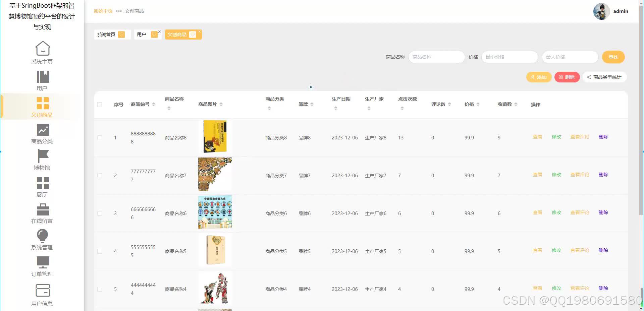This screenshot has width=644, height=311.
Task: Open 商品名称8 yellow book thumbnail
Action: [x=215, y=136]
